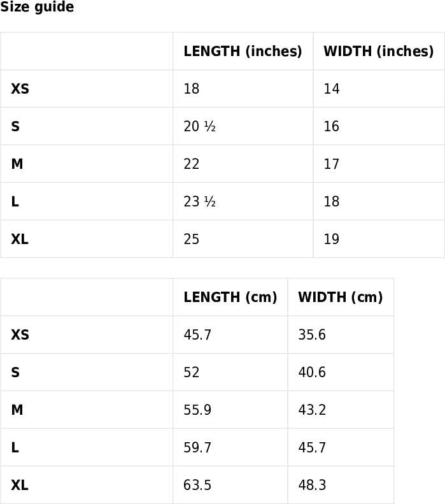Click the S length value 20 ½

(x=200, y=127)
